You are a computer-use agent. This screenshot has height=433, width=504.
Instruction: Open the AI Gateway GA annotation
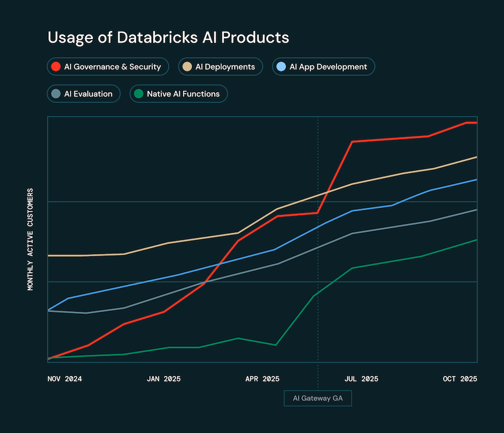coord(318,398)
